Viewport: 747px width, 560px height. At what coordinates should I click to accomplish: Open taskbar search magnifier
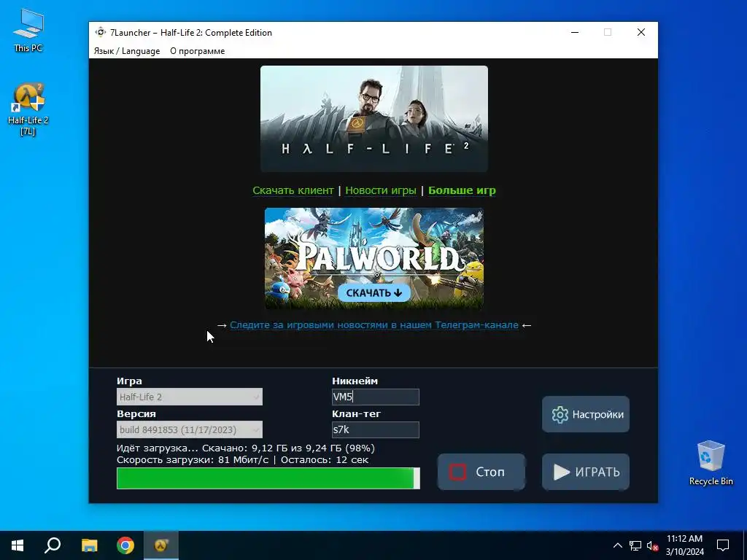53,545
